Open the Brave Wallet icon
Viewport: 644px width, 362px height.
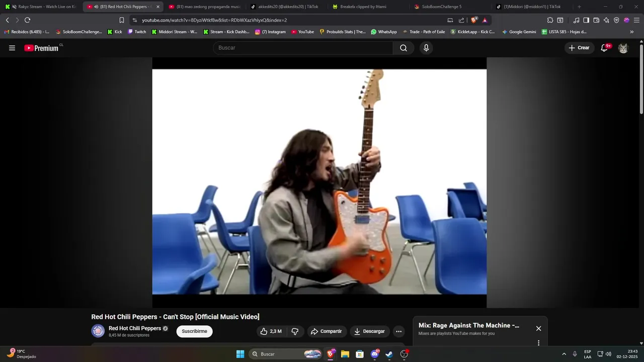click(x=596, y=20)
